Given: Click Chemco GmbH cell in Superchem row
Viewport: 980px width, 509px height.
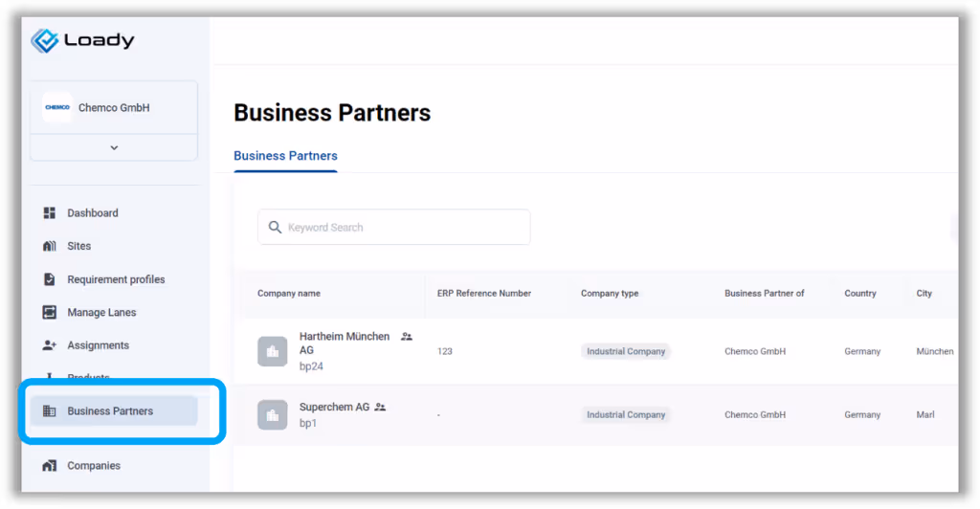Looking at the screenshot, I should [755, 414].
